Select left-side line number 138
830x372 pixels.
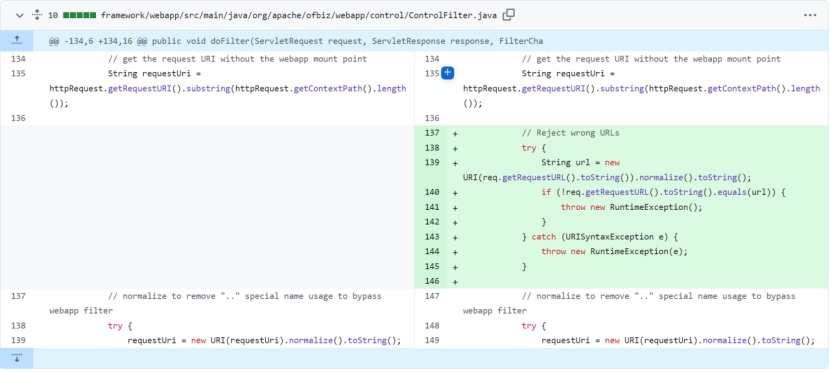(x=18, y=325)
